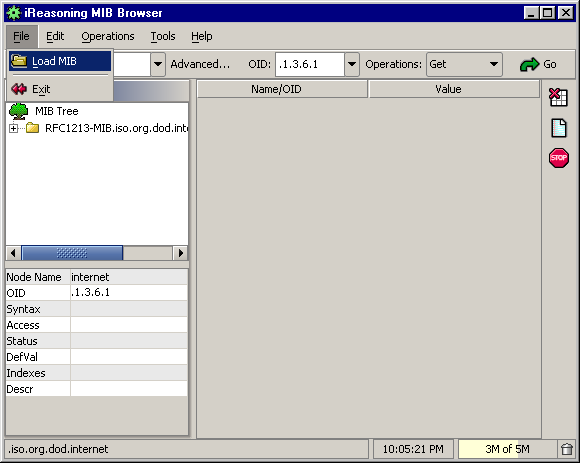Click the green Go arrow icon

click(x=529, y=64)
